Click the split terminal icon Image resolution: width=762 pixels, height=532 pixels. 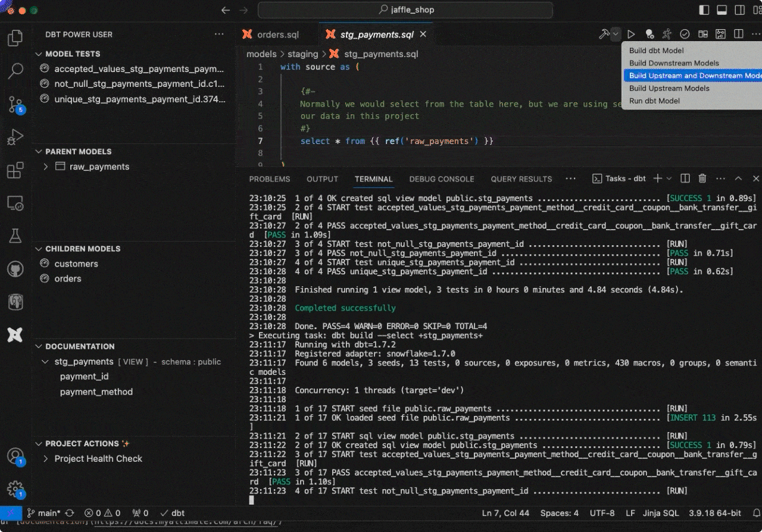coord(685,179)
